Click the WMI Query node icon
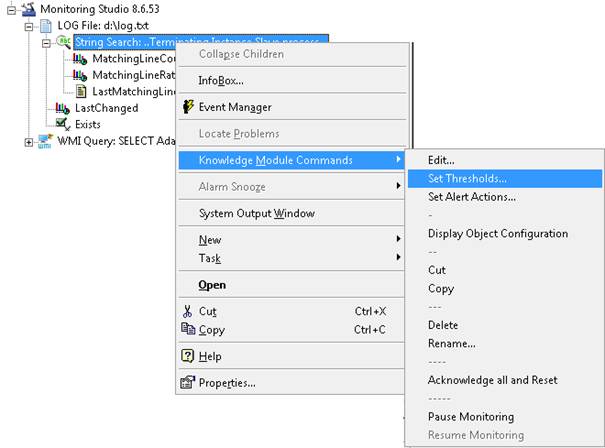Screen dimensions: 605x448 point(45,141)
